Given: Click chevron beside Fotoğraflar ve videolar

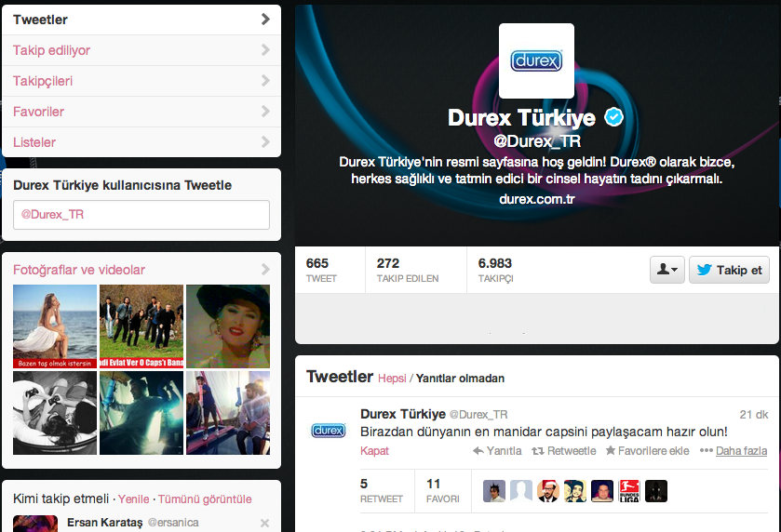Looking at the screenshot, I should [265, 269].
